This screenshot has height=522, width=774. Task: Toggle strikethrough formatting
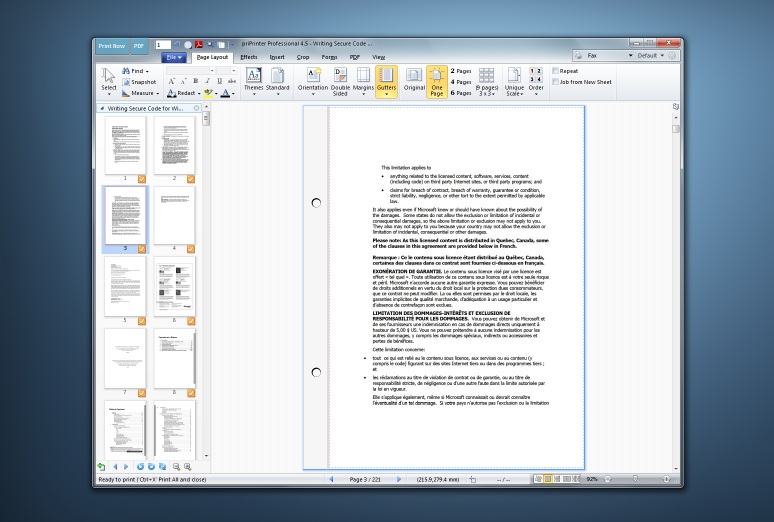[232, 81]
